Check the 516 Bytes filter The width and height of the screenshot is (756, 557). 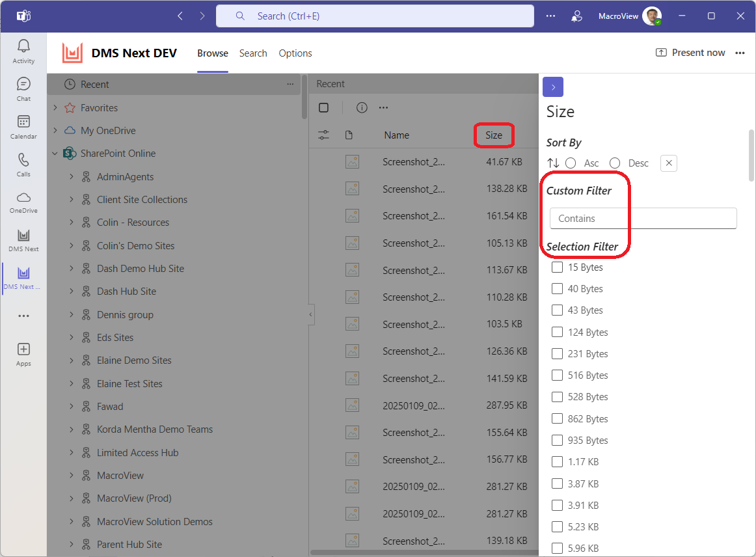click(557, 375)
